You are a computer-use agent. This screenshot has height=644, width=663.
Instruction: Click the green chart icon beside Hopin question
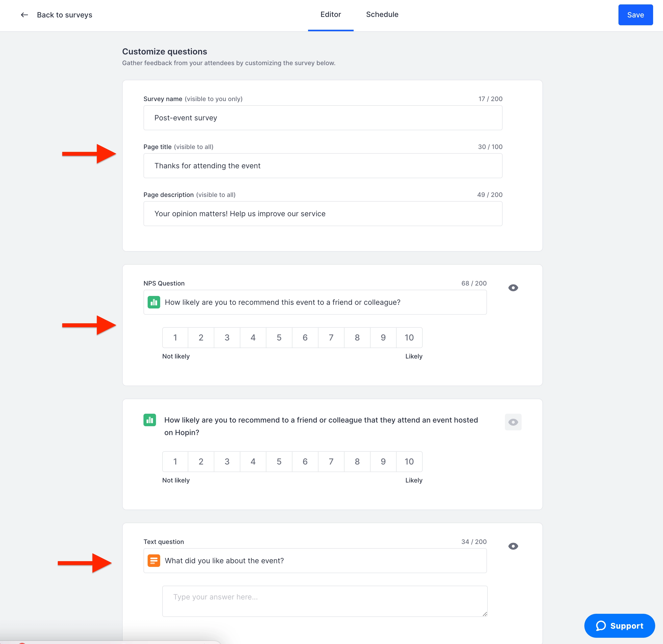tap(149, 420)
